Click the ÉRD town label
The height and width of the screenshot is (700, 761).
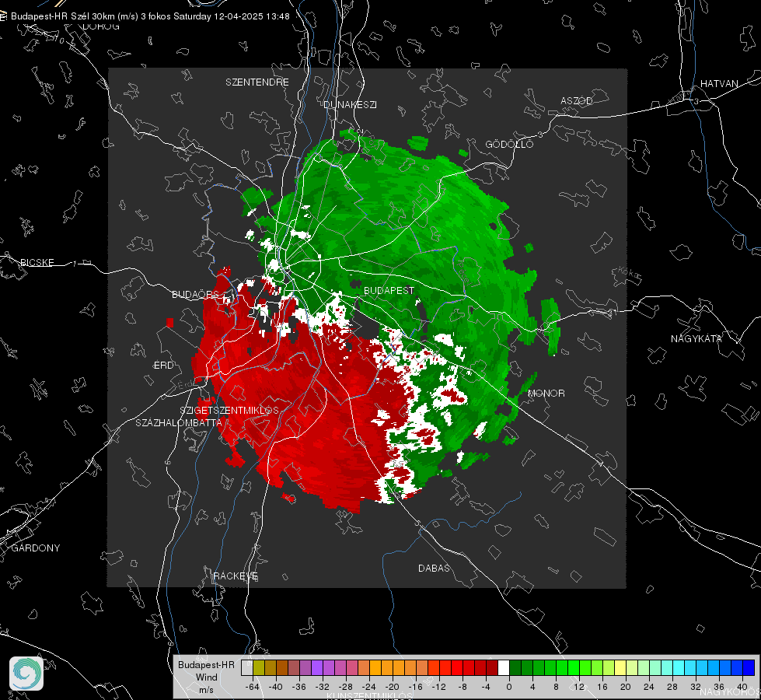163,366
